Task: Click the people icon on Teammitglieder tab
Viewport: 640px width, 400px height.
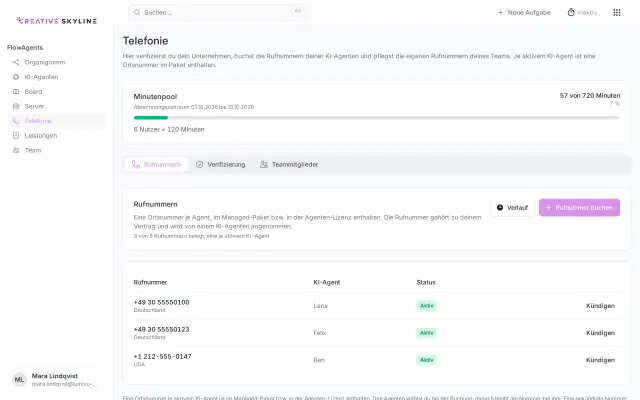Action: (264, 164)
